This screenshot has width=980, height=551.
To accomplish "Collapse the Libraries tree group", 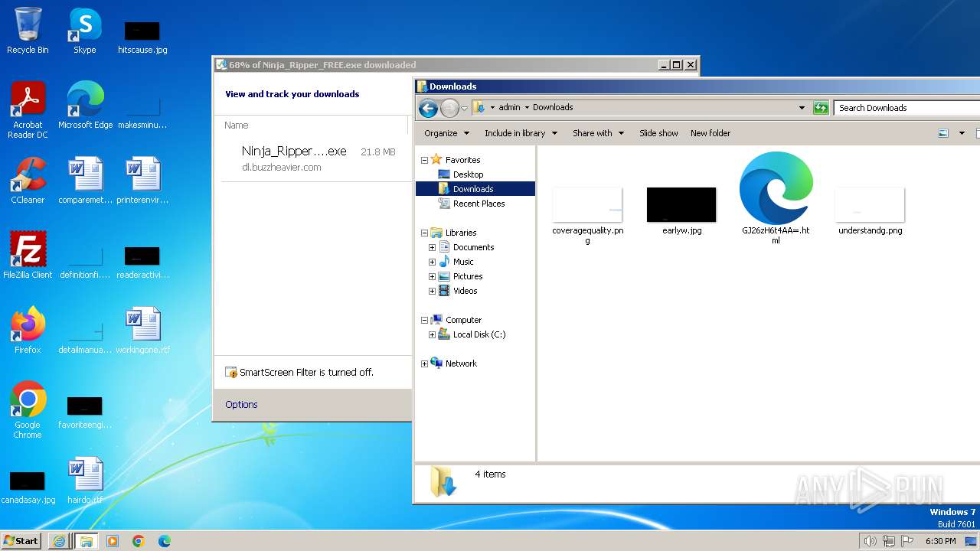I will point(424,233).
